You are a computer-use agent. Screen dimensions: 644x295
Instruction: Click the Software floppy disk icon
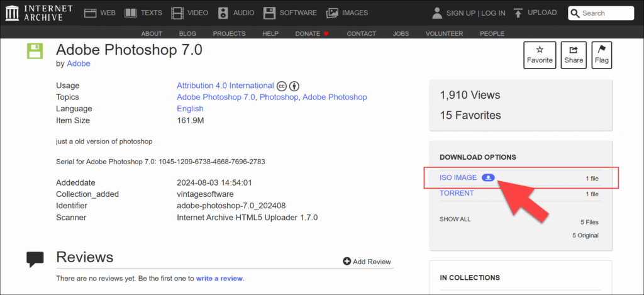coord(269,13)
